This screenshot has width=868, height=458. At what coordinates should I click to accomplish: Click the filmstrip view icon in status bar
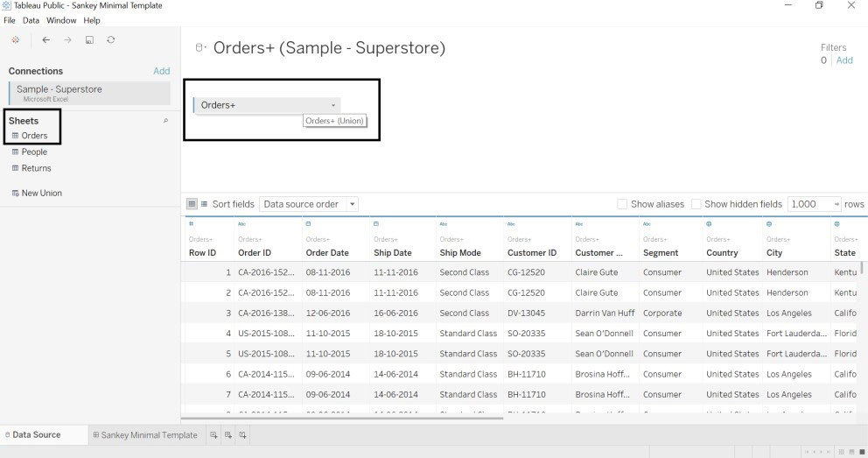click(x=851, y=452)
